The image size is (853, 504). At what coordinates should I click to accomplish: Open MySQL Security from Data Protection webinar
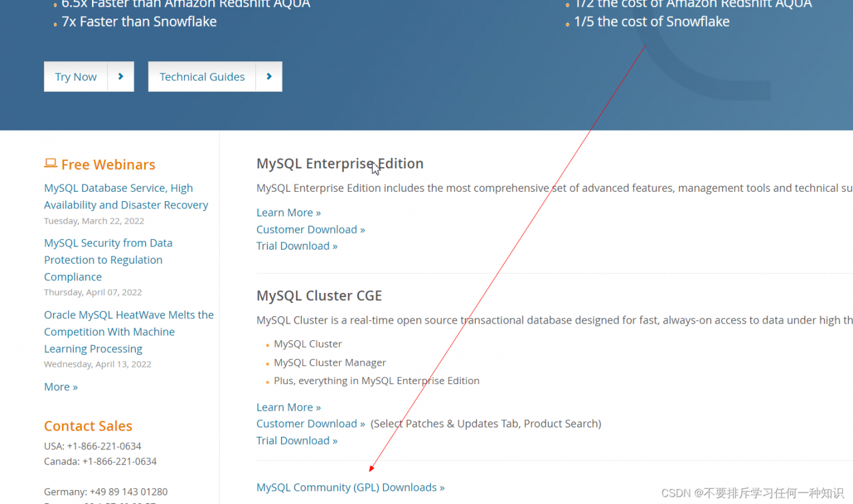(108, 260)
